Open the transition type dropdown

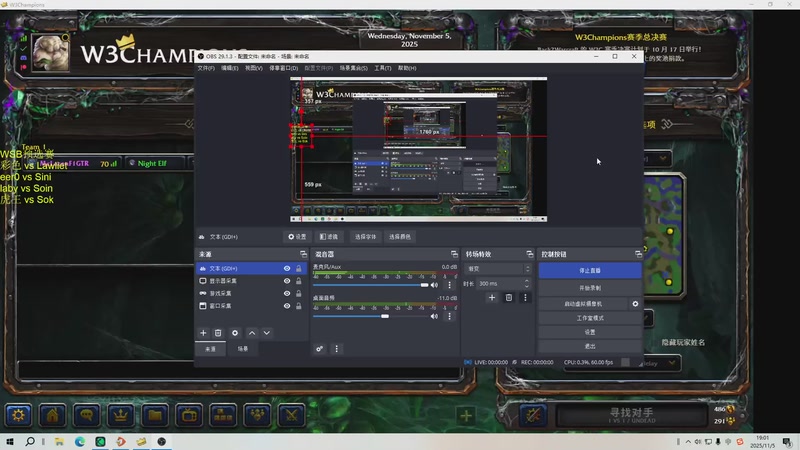click(498, 269)
